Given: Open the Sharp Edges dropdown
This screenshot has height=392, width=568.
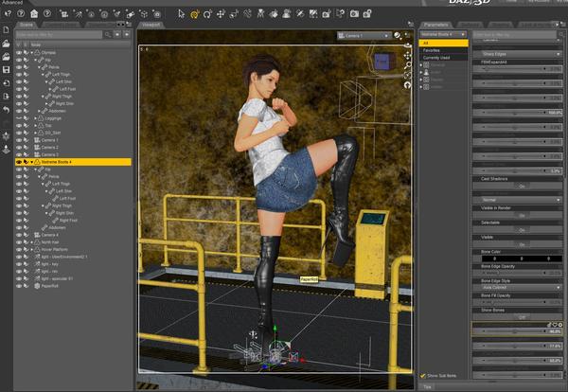Looking at the screenshot, I should (517, 54).
